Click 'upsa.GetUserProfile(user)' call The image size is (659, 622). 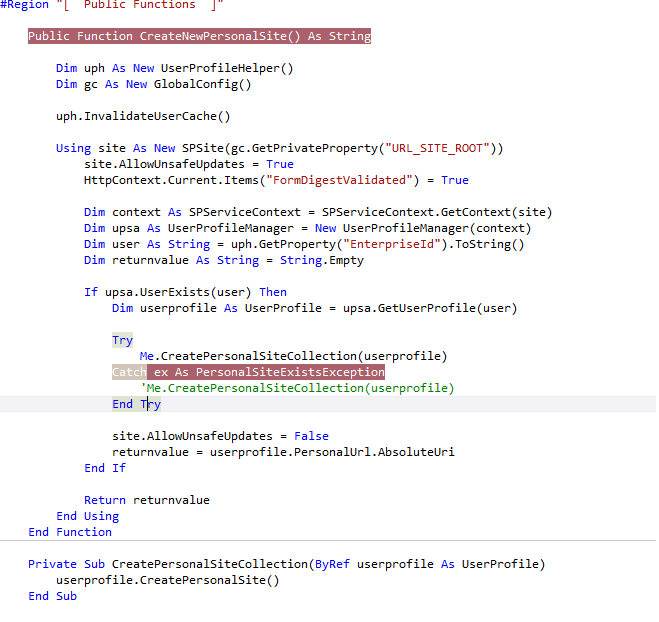pyautogui.click(x=430, y=308)
